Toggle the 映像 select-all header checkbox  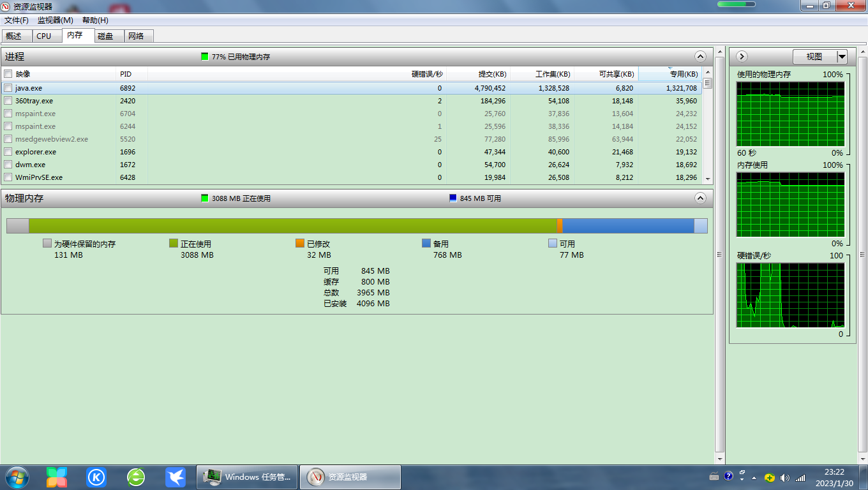8,74
